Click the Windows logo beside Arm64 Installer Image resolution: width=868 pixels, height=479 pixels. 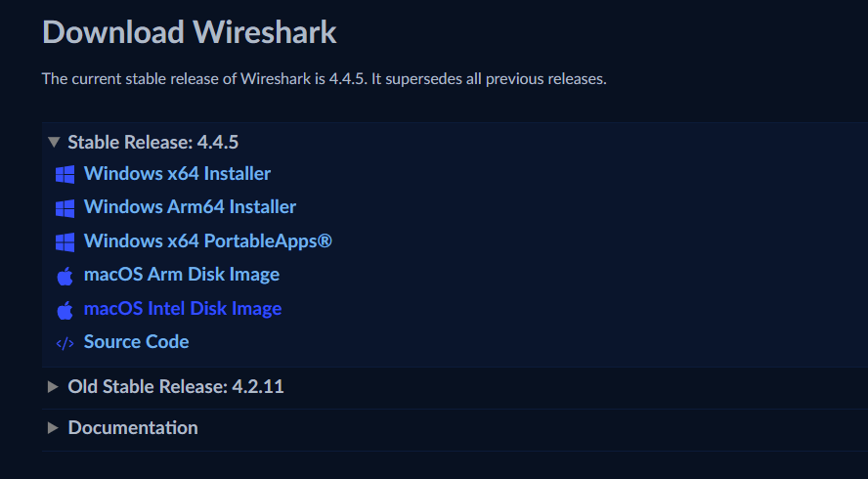pos(65,207)
